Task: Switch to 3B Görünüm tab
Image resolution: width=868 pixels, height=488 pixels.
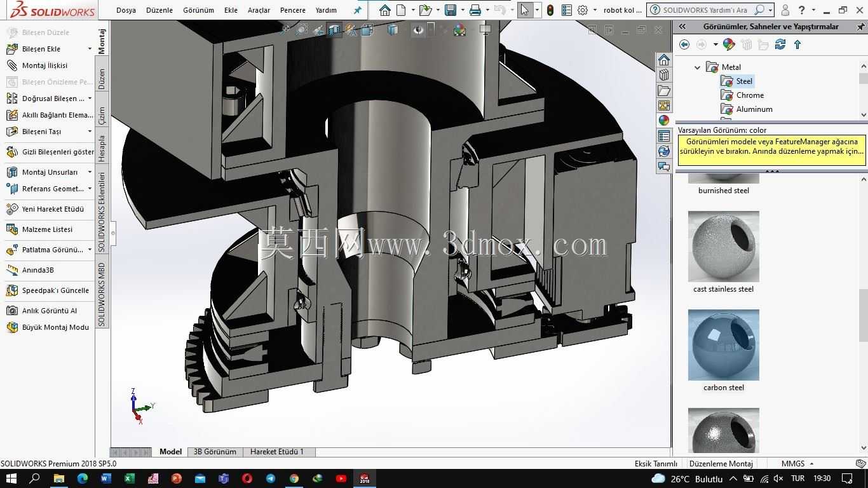Action: tap(215, 452)
